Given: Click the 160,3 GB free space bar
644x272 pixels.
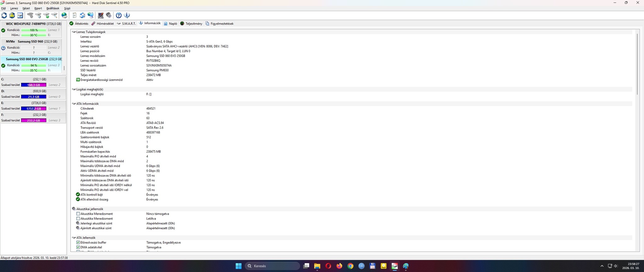Looking at the screenshot, I should [34, 85].
